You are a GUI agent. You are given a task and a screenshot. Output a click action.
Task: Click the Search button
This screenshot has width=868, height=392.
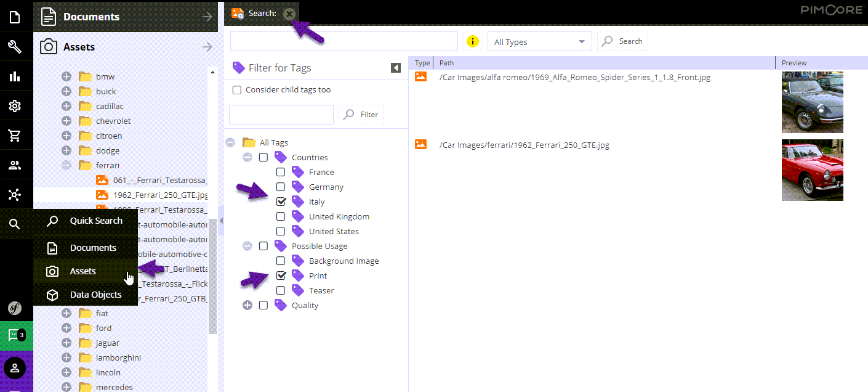(x=622, y=41)
